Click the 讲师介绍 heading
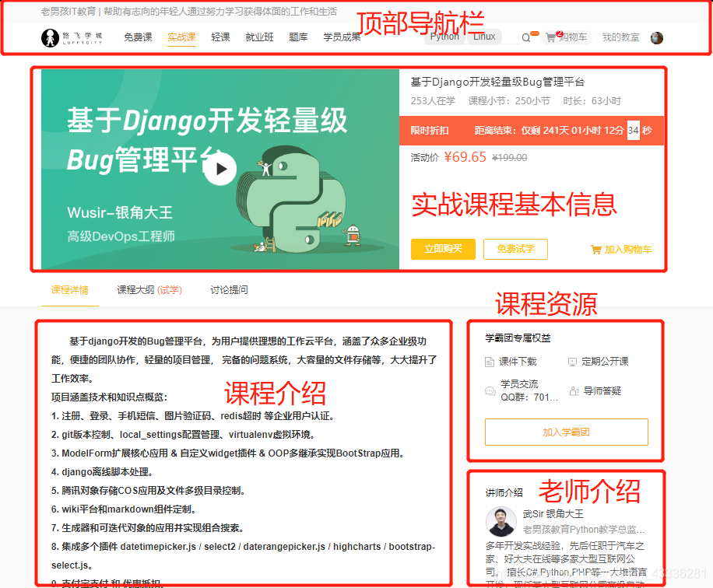The height and width of the screenshot is (588, 713). [504, 492]
